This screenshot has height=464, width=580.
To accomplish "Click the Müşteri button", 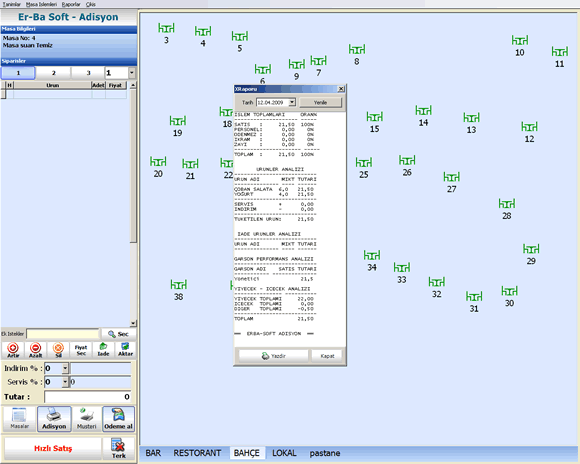I will 87,419.
